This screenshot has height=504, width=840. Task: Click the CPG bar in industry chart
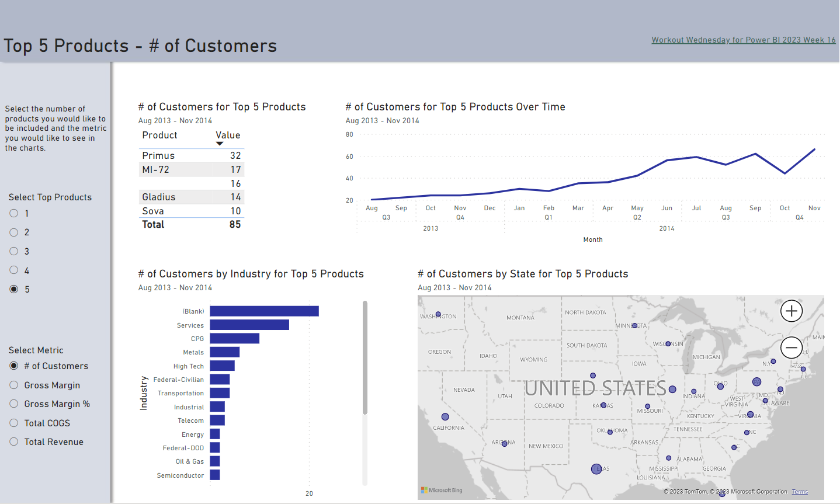tap(234, 339)
